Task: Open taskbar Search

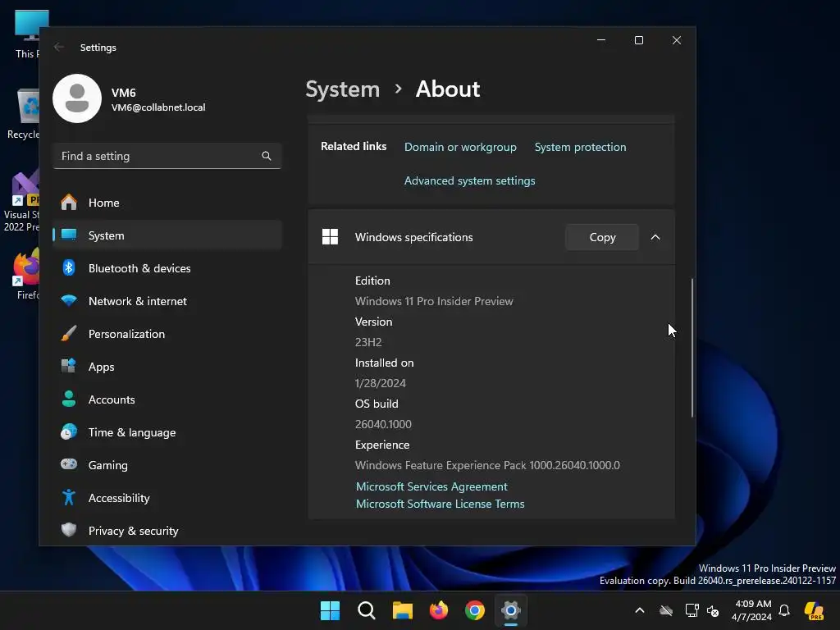Action: click(367, 610)
